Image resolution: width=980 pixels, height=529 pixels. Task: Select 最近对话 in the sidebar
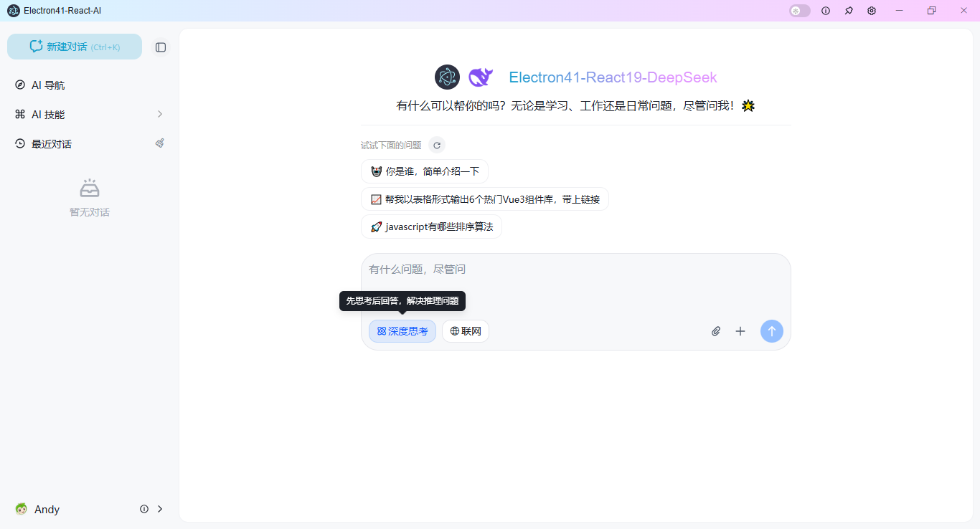pyautogui.click(x=52, y=144)
